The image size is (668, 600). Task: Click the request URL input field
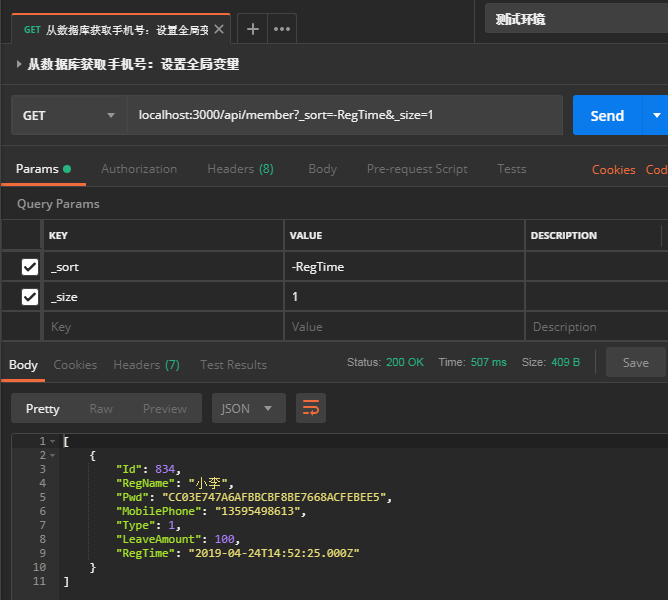tap(344, 116)
